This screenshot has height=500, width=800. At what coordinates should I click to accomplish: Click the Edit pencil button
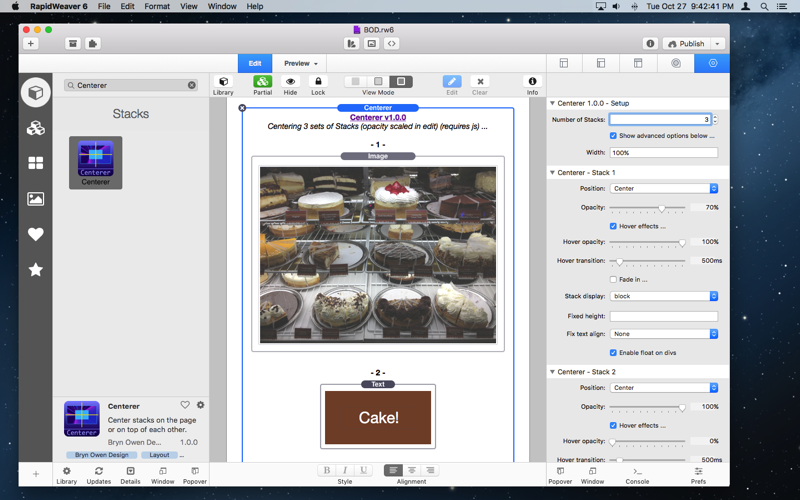point(452,85)
